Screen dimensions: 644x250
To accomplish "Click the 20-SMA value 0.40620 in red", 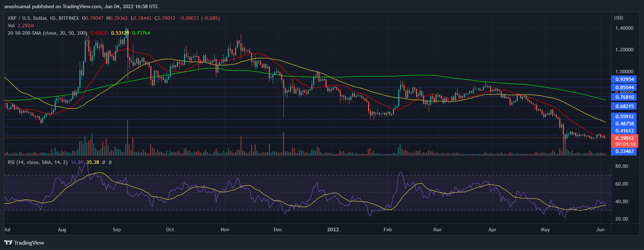I will [99, 33].
